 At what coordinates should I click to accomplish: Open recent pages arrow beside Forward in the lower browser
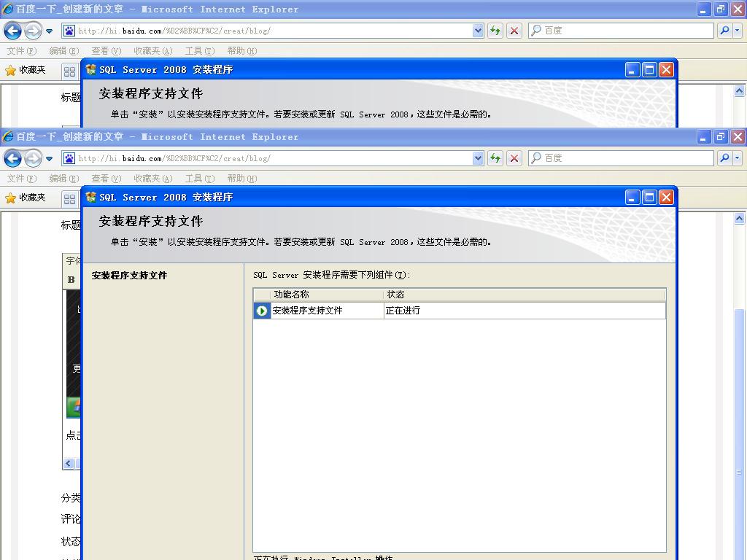pos(50,158)
